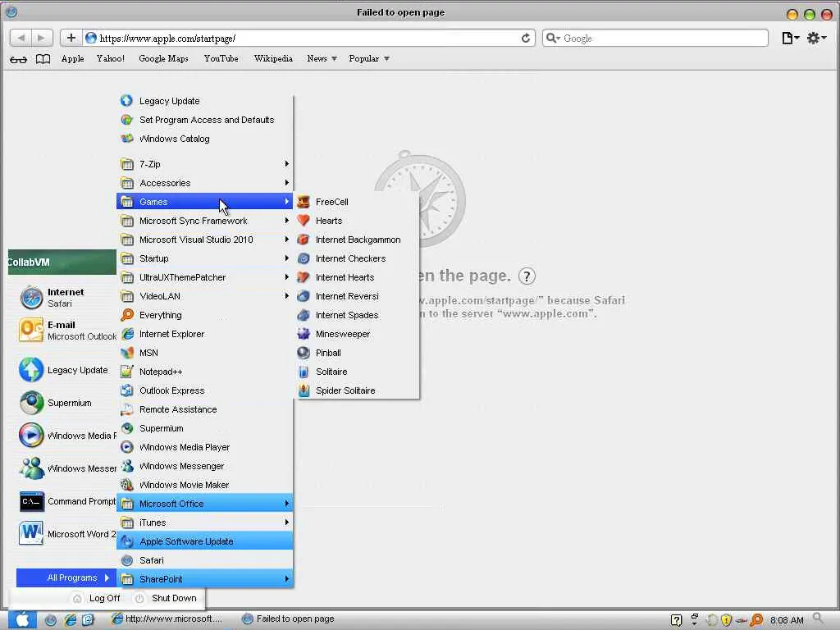Open the Safari settings gear menu
840x630 pixels.
[816, 38]
